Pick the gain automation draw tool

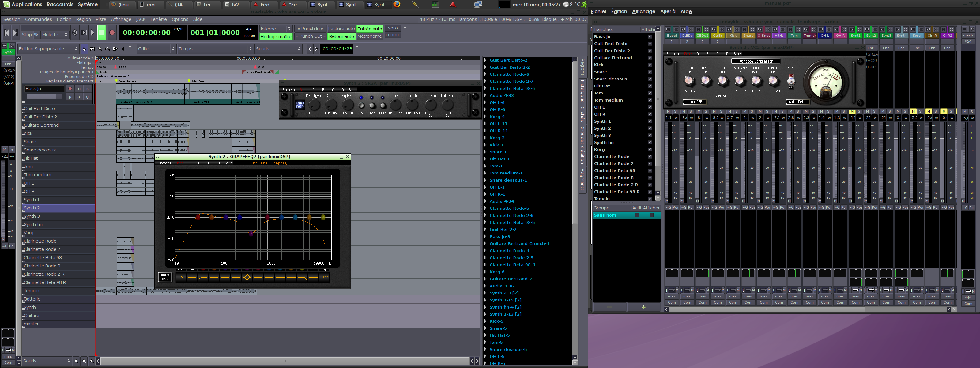point(108,49)
